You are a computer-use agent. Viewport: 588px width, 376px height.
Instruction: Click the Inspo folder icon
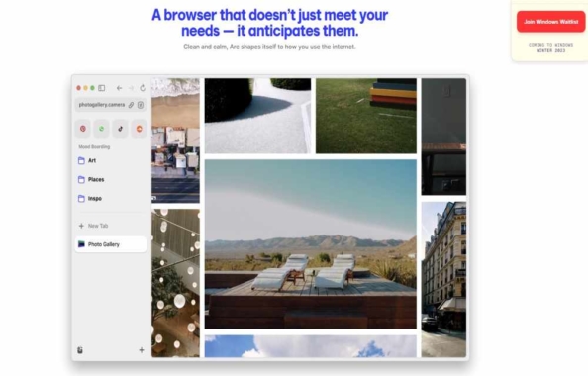tap(81, 198)
